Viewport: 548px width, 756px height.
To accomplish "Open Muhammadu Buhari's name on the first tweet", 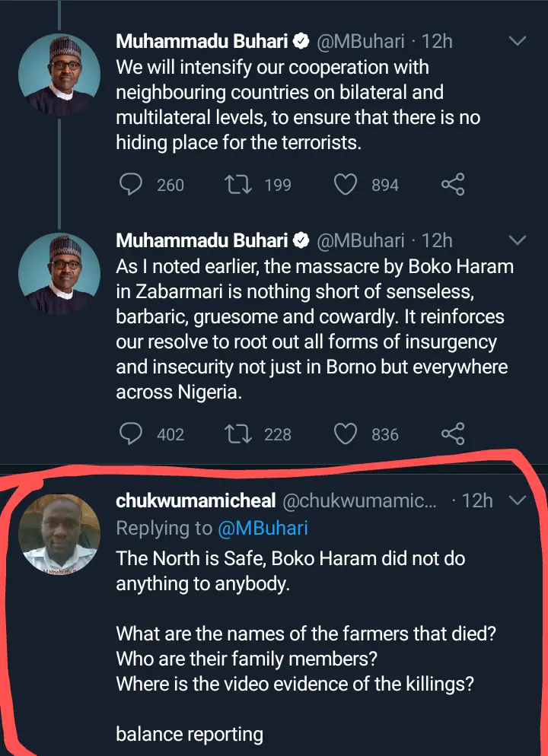I will pos(201,41).
